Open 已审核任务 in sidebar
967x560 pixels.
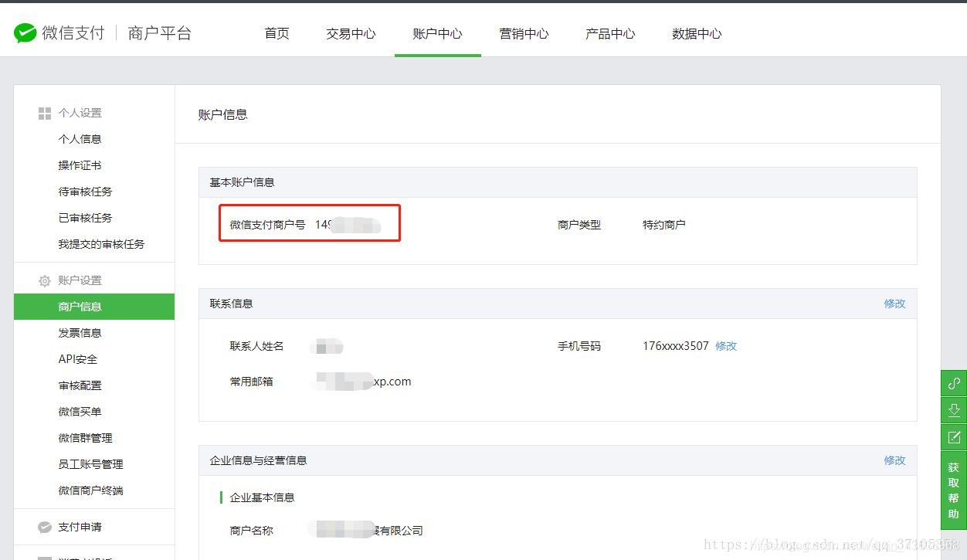pyautogui.click(x=86, y=218)
